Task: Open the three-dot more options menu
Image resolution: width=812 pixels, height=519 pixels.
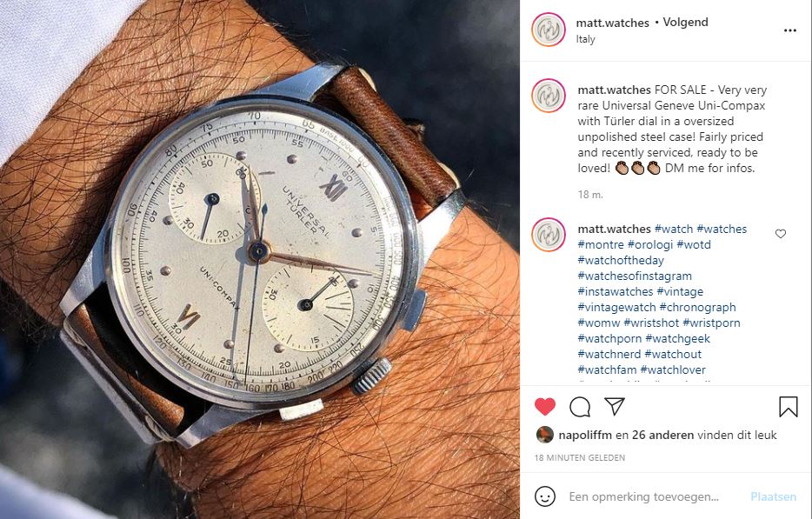Action: point(789,30)
